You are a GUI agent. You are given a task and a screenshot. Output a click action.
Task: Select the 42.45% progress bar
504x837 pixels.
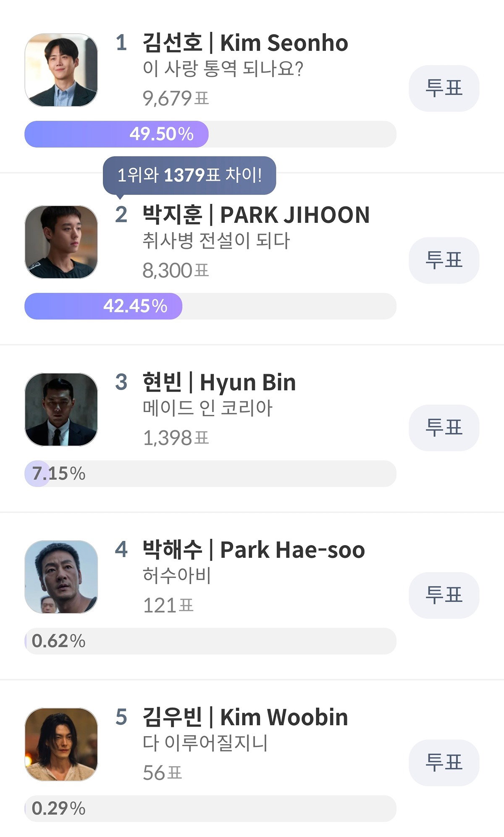point(210,306)
